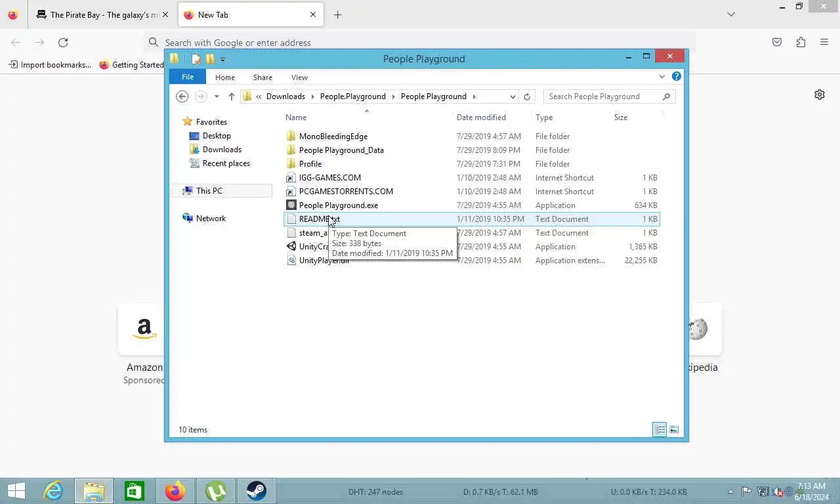Viewport: 840px width, 504px height.
Task: Select the IGG-GAMES.COM shortcut icon
Action: click(x=291, y=178)
